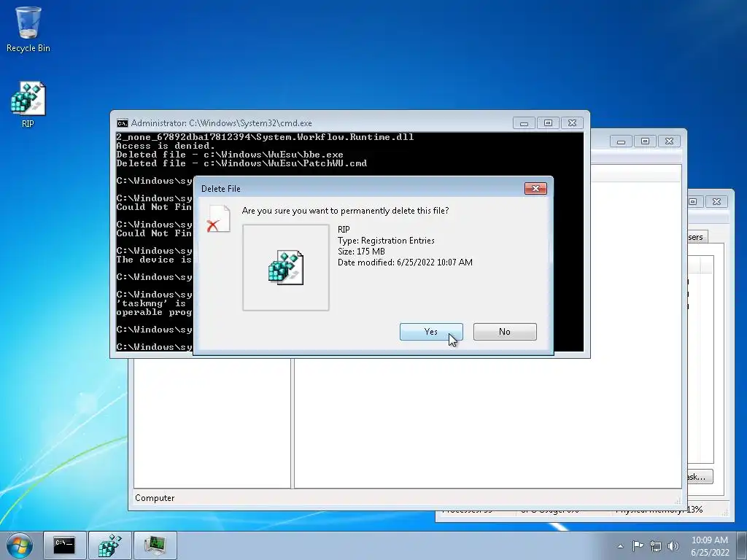Screen dimensions: 747x560
Task: Maximize the Registry Editor window behind
Action: coord(645,141)
